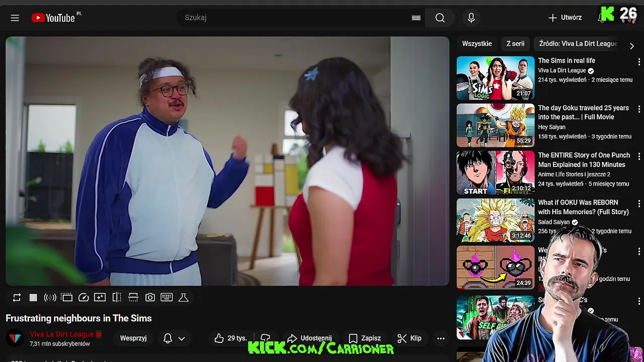Open options for The Sims in real life
Image resolution: width=644 pixels, height=362 pixels.
(x=639, y=61)
